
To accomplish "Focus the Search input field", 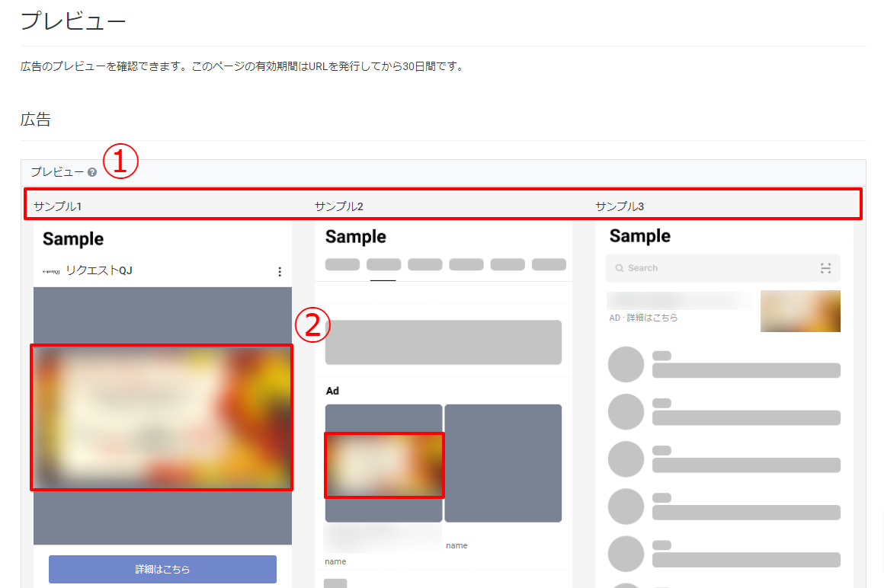I will (x=716, y=268).
